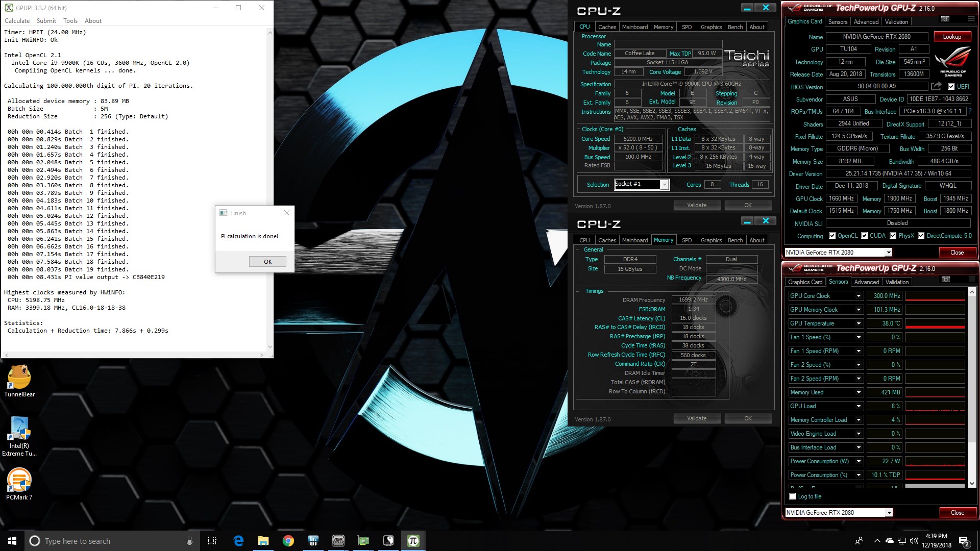This screenshot has height=551, width=980.
Task: Open Advanced tab in GPU-Z Graphics Card window
Action: pyautogui.click(x=866, y=22)
